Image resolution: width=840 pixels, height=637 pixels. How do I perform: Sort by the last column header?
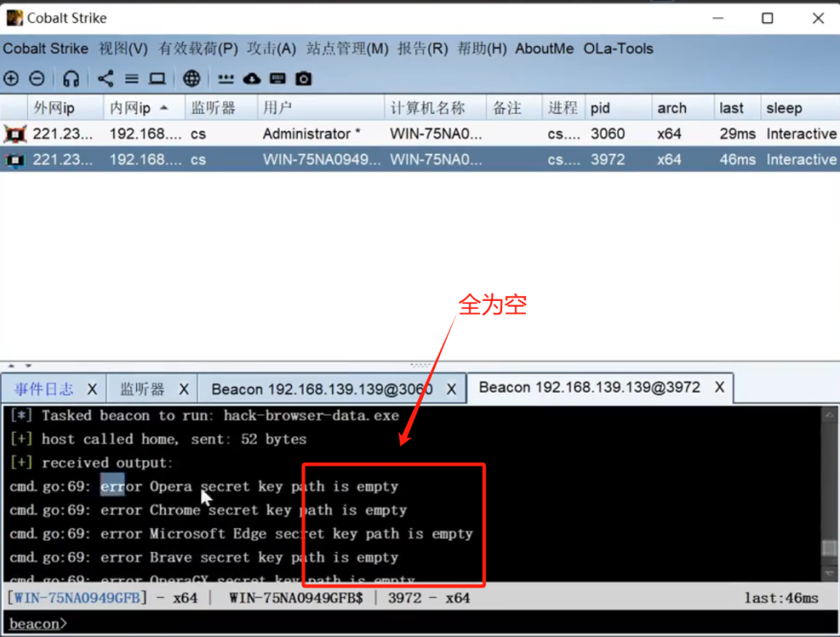[737, 108]
